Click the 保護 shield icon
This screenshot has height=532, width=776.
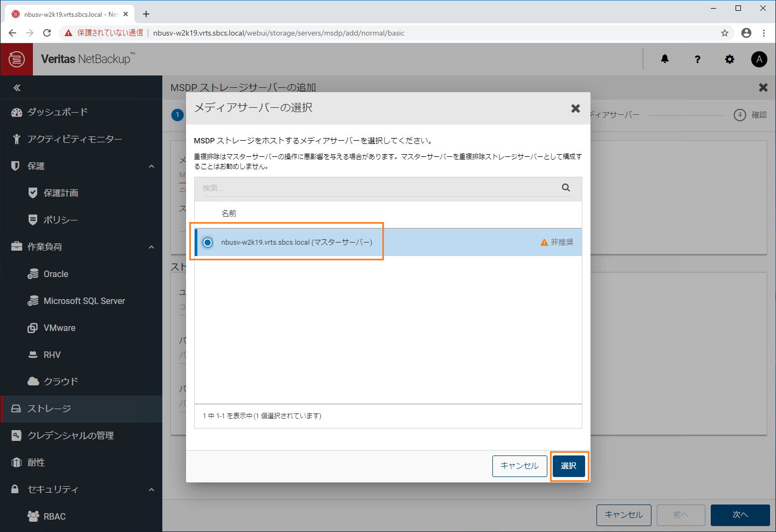15,166
